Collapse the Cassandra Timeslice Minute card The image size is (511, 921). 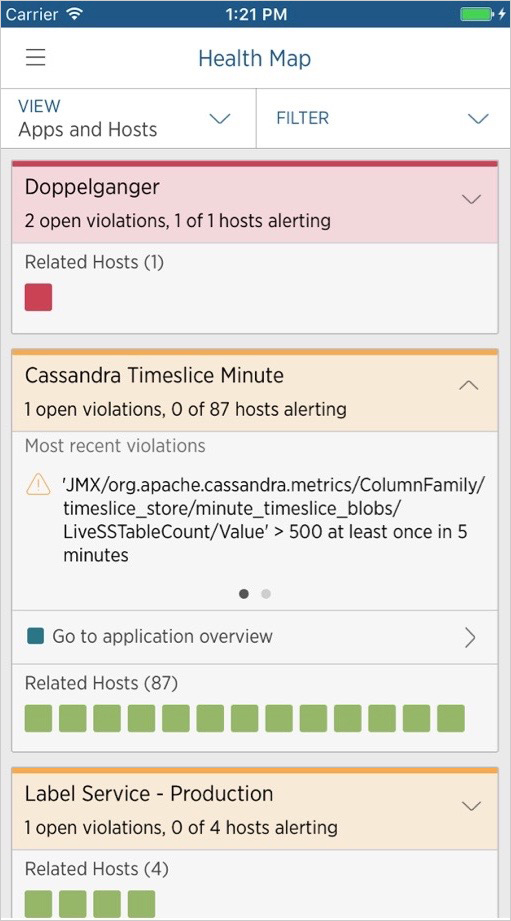tap(468, 386)
